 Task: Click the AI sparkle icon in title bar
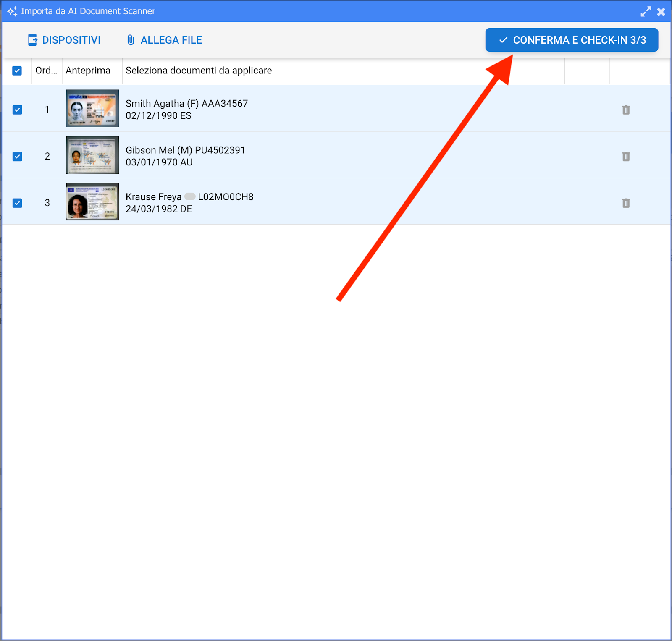pos(12,11)
